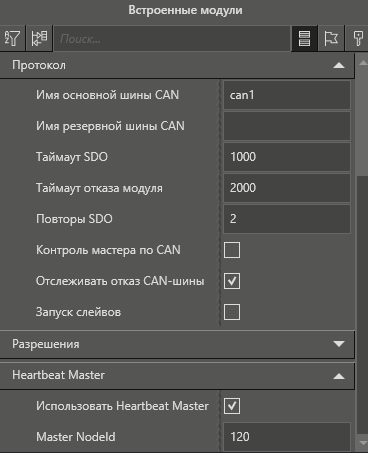Uncheck Отслеживать отказ CAN-шины

coord(232,281)
